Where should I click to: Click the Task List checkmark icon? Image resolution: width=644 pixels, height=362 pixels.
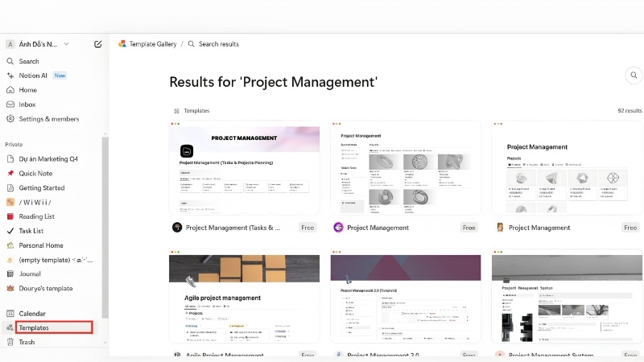[10, 231]
